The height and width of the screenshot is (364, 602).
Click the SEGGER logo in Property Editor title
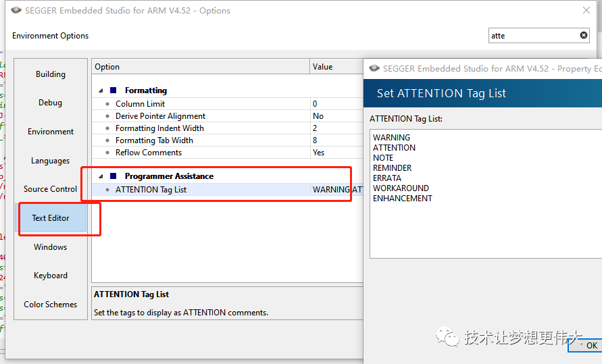(374, 68)
